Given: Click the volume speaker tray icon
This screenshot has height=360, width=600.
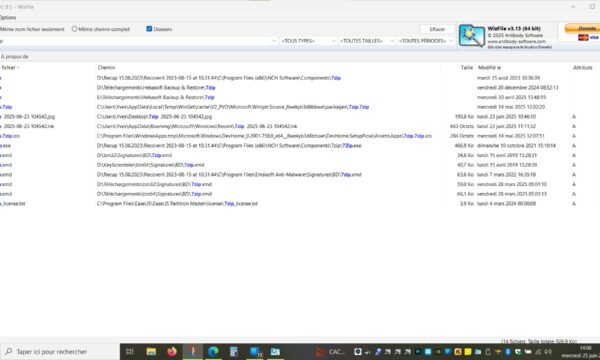Looking at the screenshot, I should pos(548,352).
